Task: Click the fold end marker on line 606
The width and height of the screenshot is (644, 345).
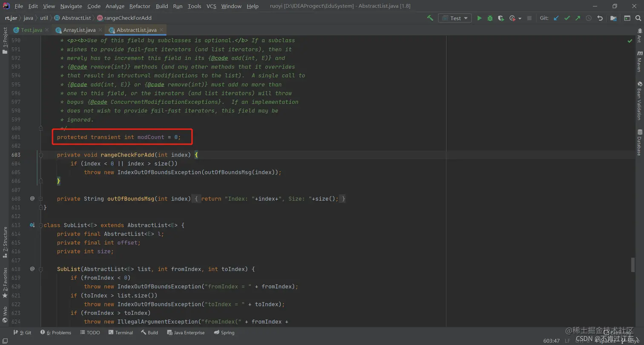Action: [41, 181]
